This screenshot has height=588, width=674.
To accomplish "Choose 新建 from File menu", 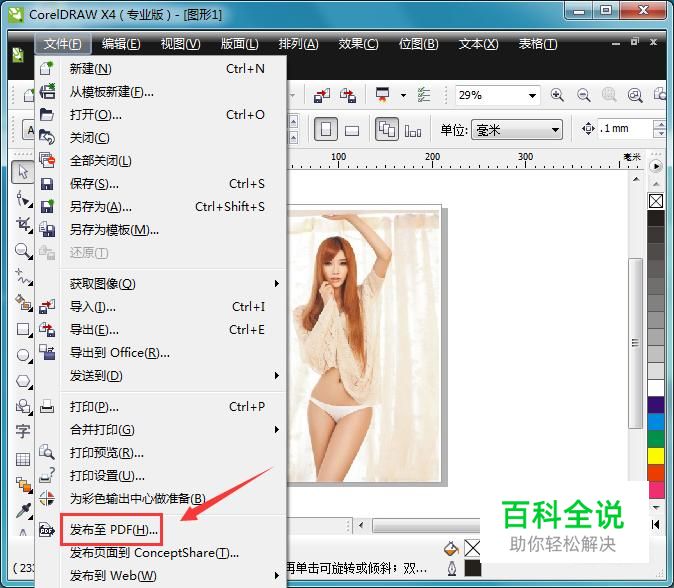I will (161, 69).
